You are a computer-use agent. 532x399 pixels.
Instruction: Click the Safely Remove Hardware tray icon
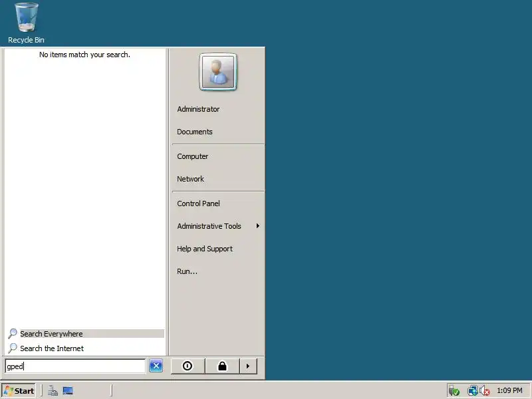pyautogui.click(x=454, y=391)
